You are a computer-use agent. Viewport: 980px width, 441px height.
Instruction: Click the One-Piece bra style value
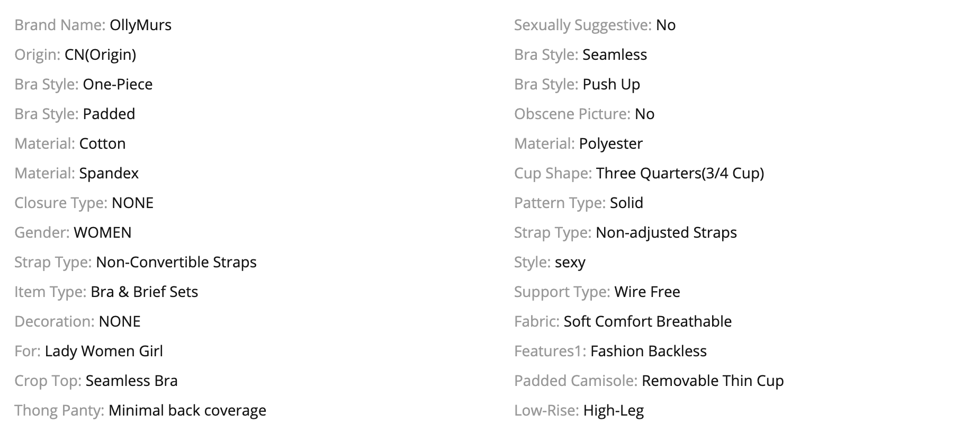click(x=118, y=85)
